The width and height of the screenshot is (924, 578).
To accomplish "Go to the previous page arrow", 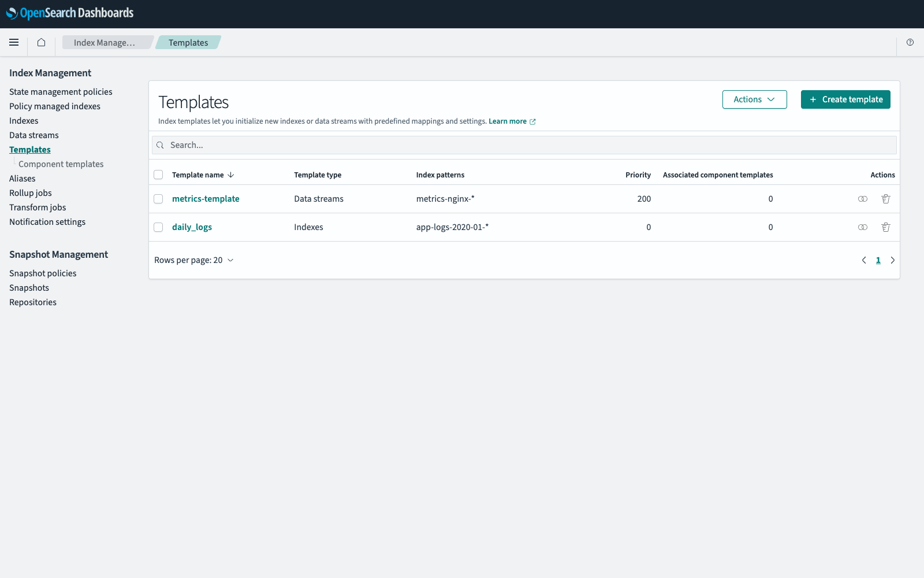I will [x=864, y=260].
